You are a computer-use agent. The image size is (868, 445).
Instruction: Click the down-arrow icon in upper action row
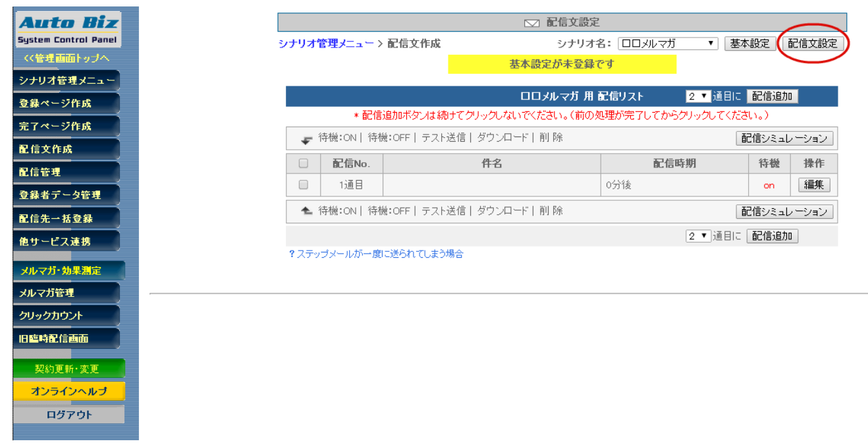[306, 140]
